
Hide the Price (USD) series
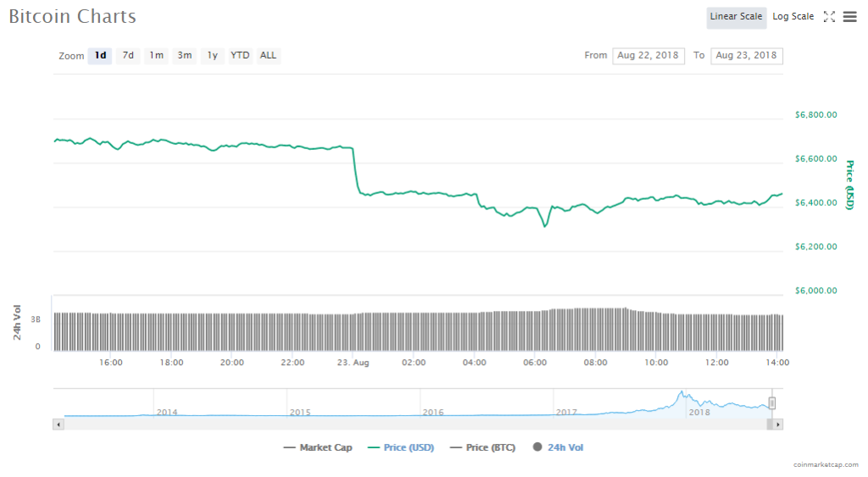400,447
